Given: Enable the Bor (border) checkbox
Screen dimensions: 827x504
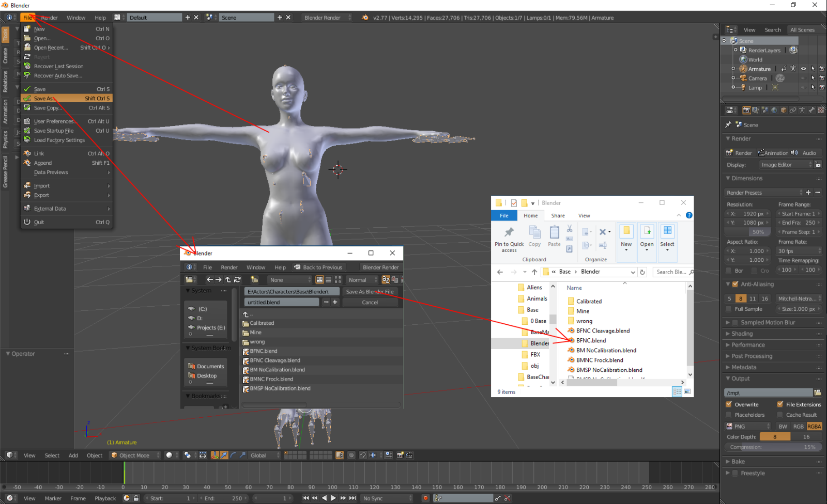Looking at the screenshot, I should pyautogui.click(x=729, y=271).
